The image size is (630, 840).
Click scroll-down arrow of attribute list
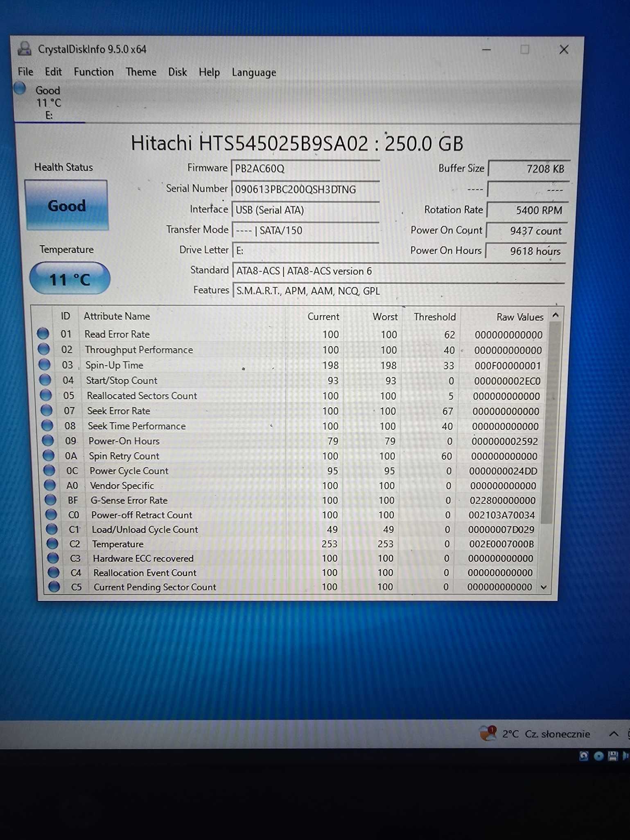pyautogui.click(x=544, y=587)
